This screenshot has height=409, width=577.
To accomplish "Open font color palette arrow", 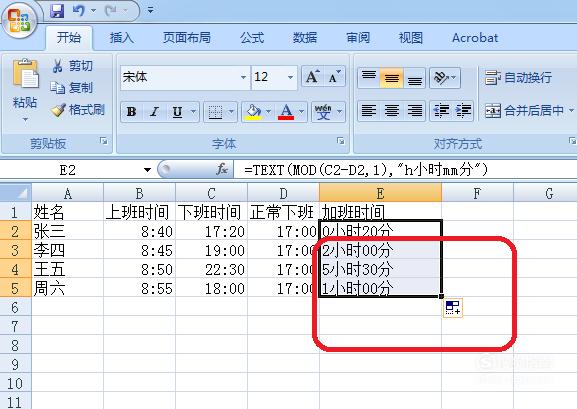I will click(302, 111).
